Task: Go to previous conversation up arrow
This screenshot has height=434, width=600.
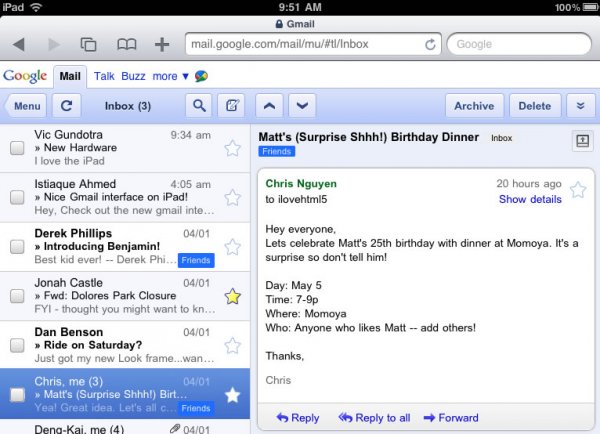Action: tap(269, 106)
